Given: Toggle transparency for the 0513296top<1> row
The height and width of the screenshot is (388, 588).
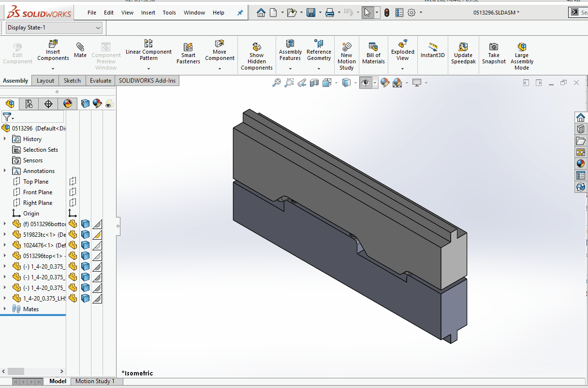Looking at the screenshot, I should click(x=97, y=256).
